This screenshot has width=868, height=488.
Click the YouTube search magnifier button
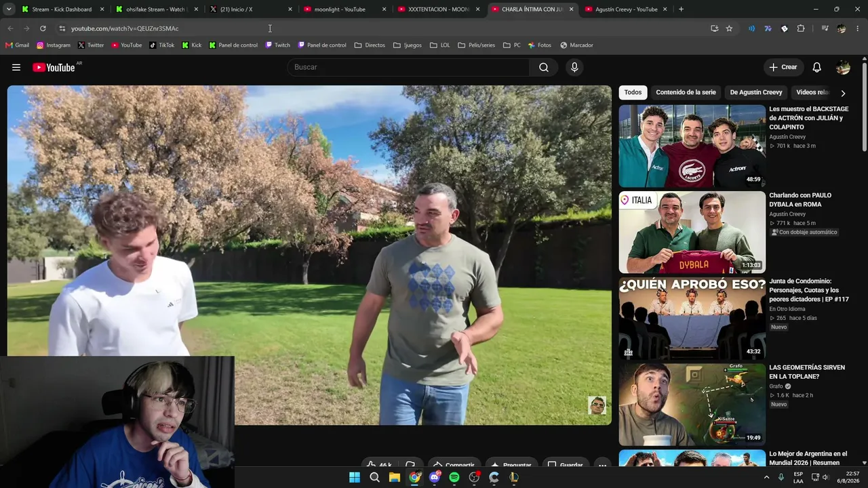tap(544, 67)
